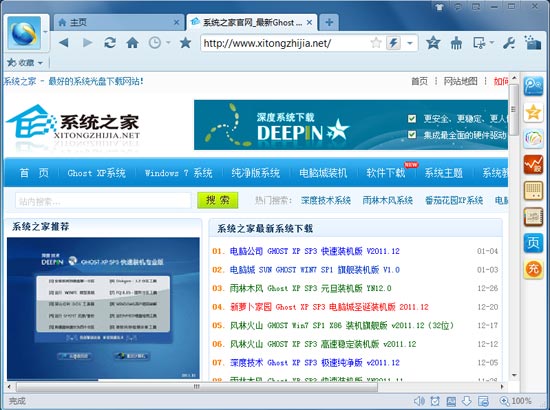
Task: Bookmark page with address bar star
Action: [376, 43]
